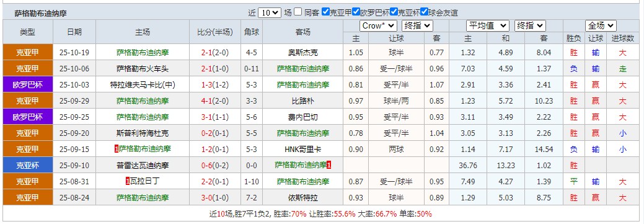Click 克亚杯 tag in 25-09-10 row
Screen dimensions: 644x224
click(x=28, y=166)
